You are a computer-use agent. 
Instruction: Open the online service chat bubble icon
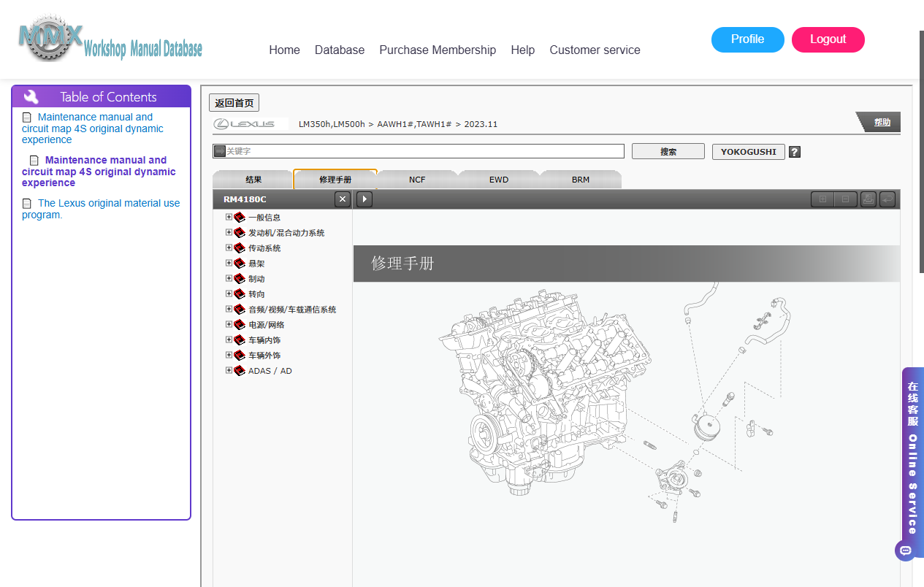click(906, 550)
